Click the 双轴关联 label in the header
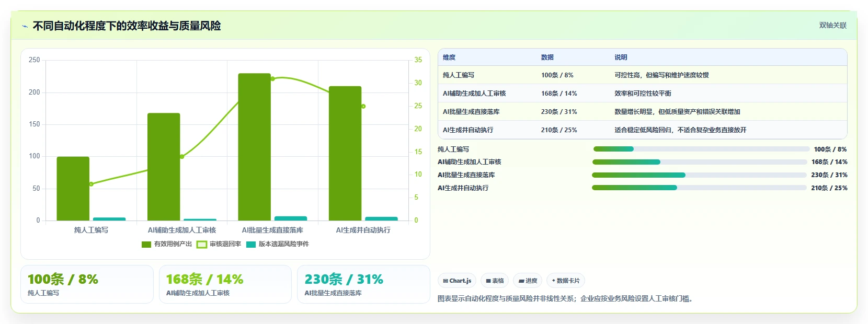 click(x=832, y=26)
